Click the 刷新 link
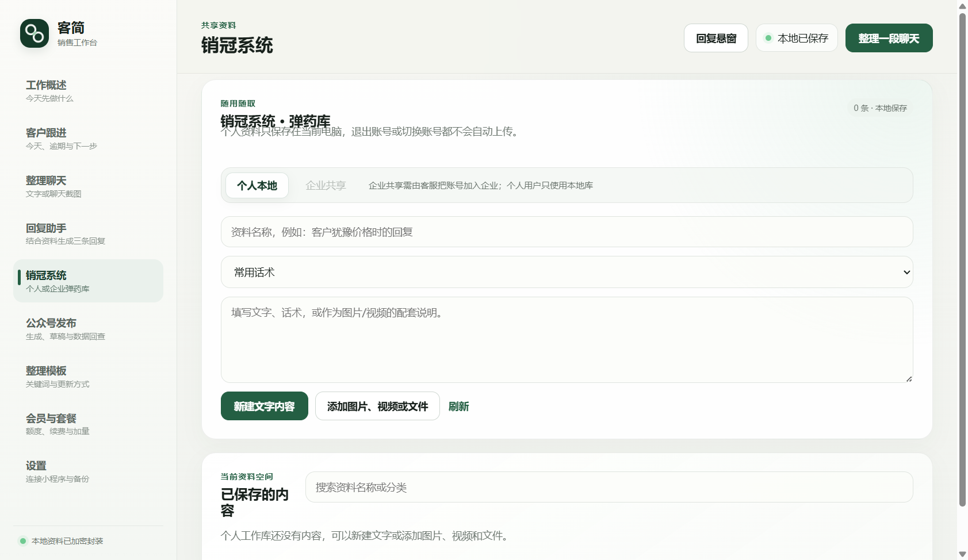Screen dimensions: 968x560 pyautogui.click(x=458, y=406)
